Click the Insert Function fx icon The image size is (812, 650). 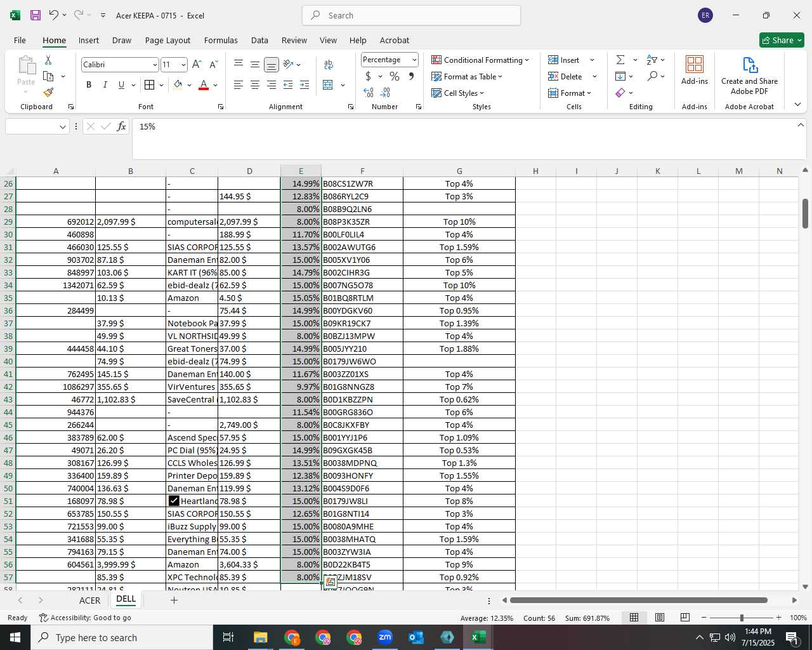[122, 126]
